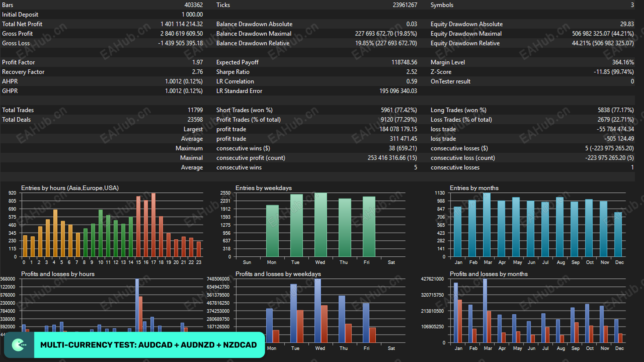Click the Symbols count in the top row
The height and width of the screenshot is (362, 644).
coord(632,5)
